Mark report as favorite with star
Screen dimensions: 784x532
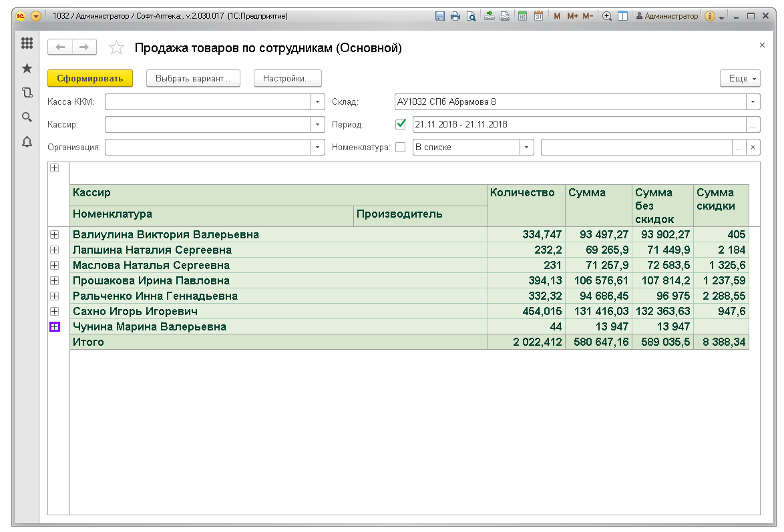point(116,47)
